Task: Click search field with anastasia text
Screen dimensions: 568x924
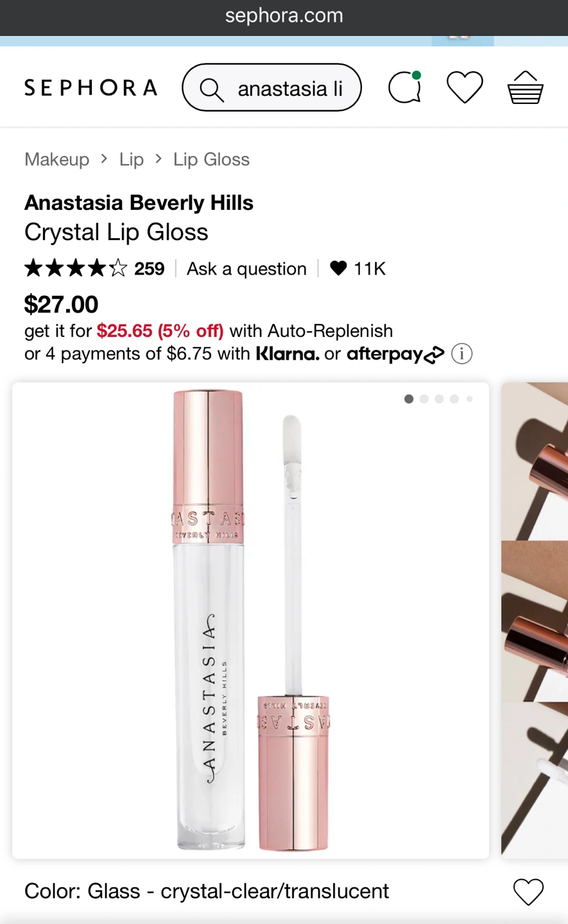Action: (x=271, y=87)
